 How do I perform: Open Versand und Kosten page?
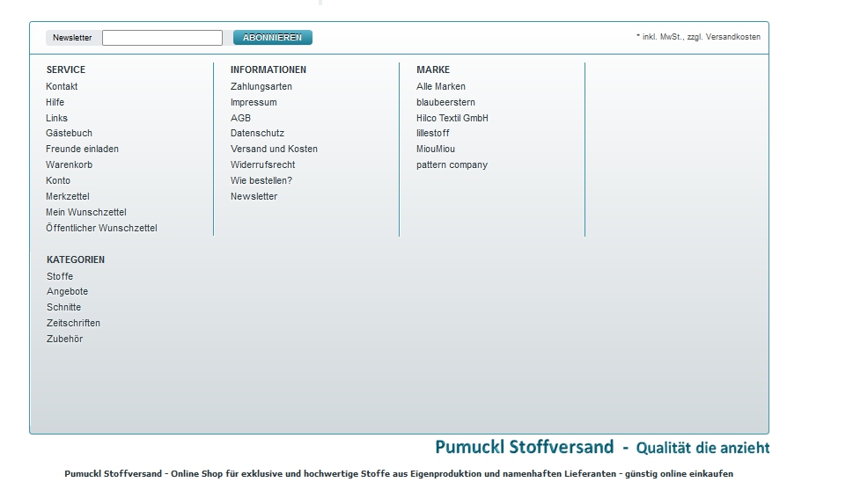(274, 150)
